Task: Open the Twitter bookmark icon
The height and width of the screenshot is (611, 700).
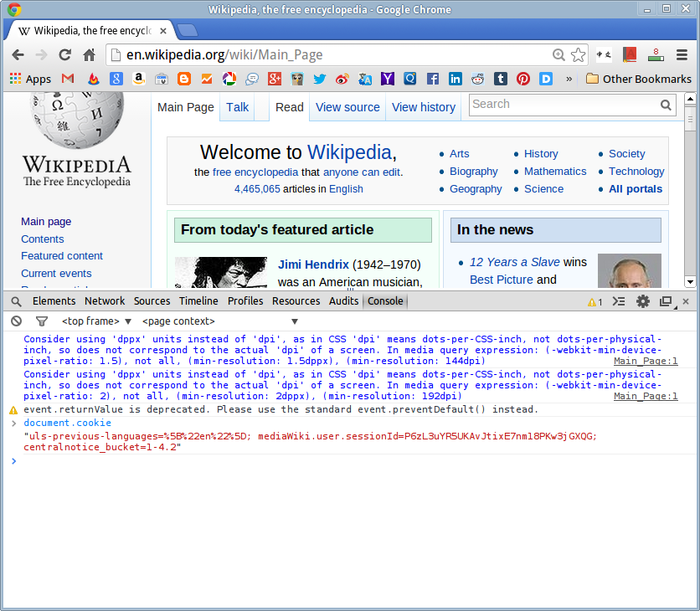Action: click(320, 79)
